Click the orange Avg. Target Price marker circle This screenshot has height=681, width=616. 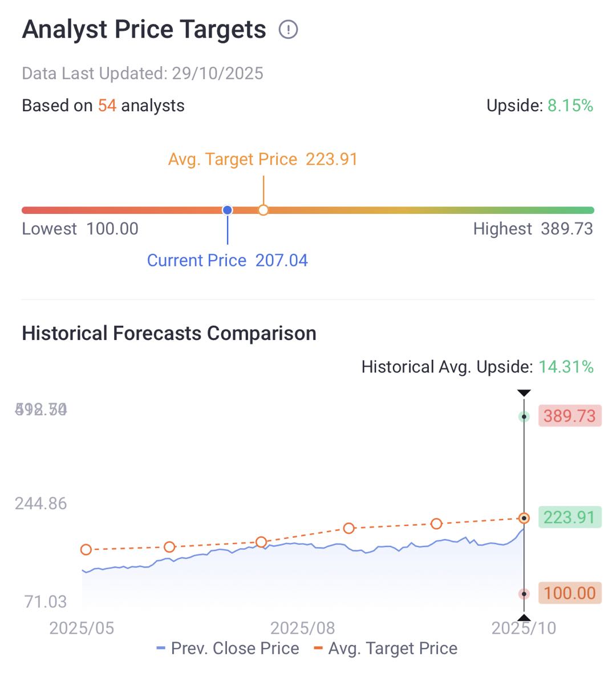[263, 210]
